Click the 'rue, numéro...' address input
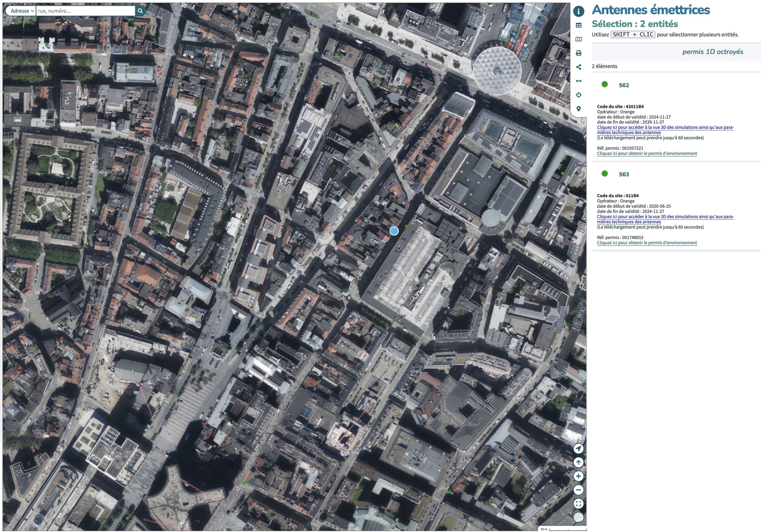 click(x=85, y=11)
